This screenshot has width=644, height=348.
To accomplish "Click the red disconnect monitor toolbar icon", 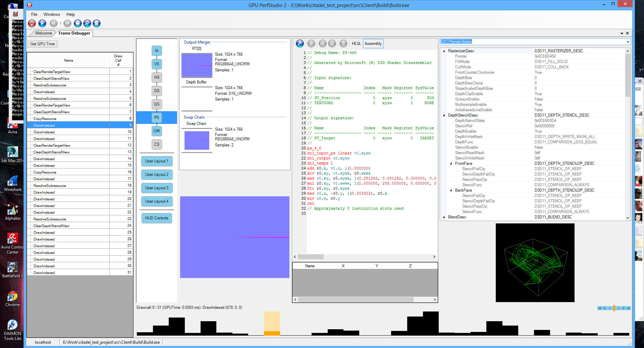I will (x=32, y=23).
